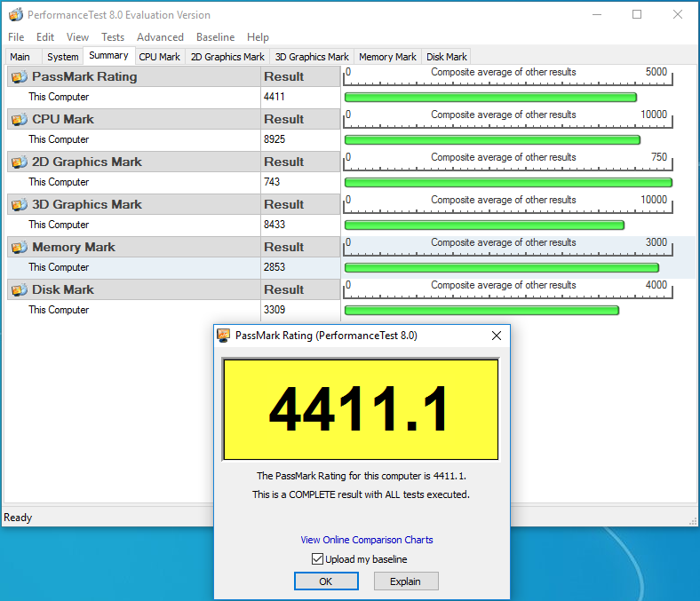Switch to the System tab
Viewport: 700px width, 601px height.
click(63, 57)
